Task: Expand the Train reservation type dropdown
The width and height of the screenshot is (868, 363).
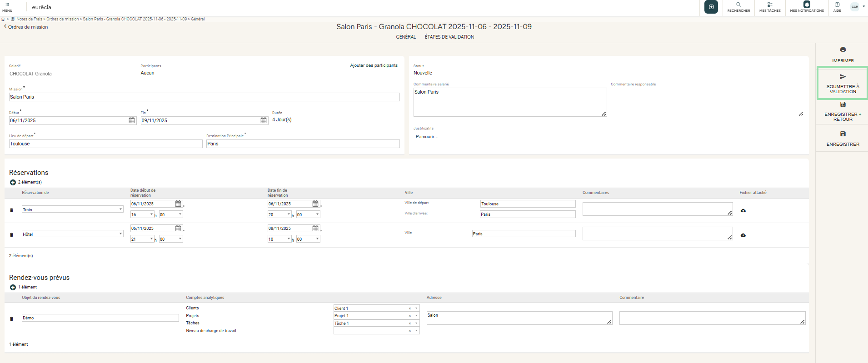Action: [x=120, y=209]
